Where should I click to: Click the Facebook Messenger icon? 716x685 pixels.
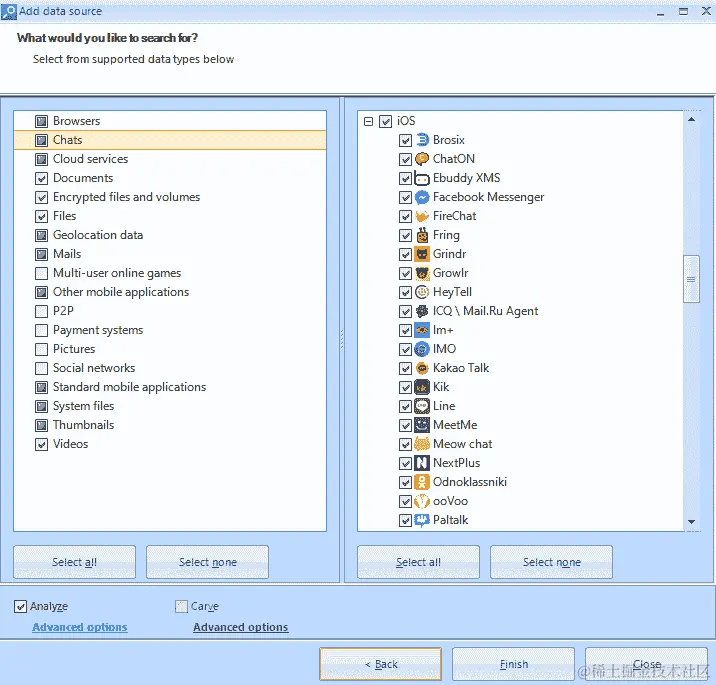(x=422, y=197)
